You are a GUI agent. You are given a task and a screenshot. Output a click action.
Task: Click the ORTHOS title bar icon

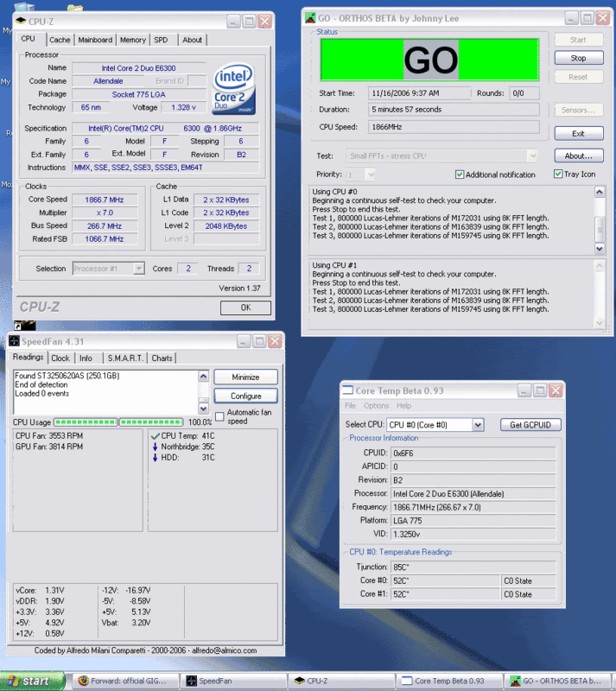(x=310, y=18)
